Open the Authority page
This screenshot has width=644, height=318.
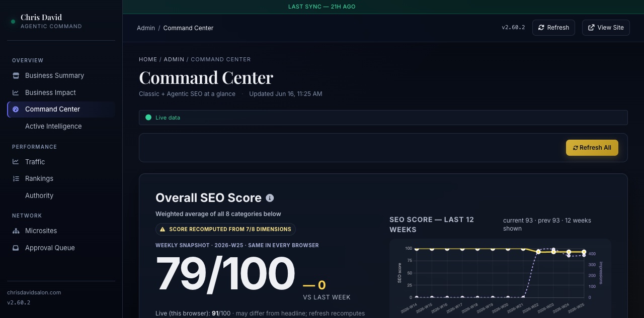[x=61, y=195]
